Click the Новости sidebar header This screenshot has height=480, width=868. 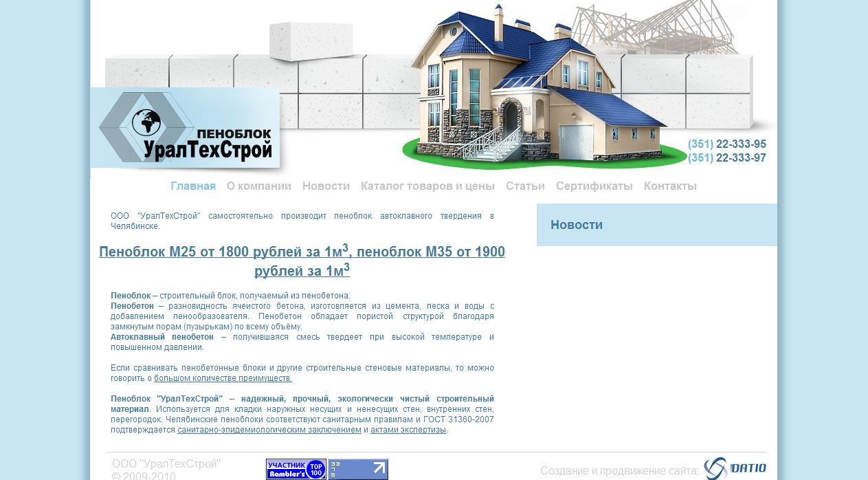pyautogui.click(x=577, y=224)
